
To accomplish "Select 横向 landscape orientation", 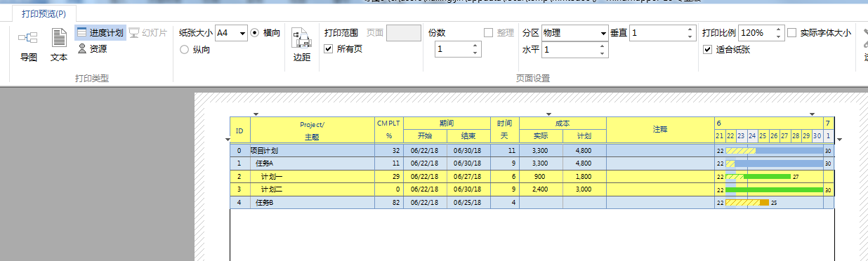I will [x=265, y=32].
